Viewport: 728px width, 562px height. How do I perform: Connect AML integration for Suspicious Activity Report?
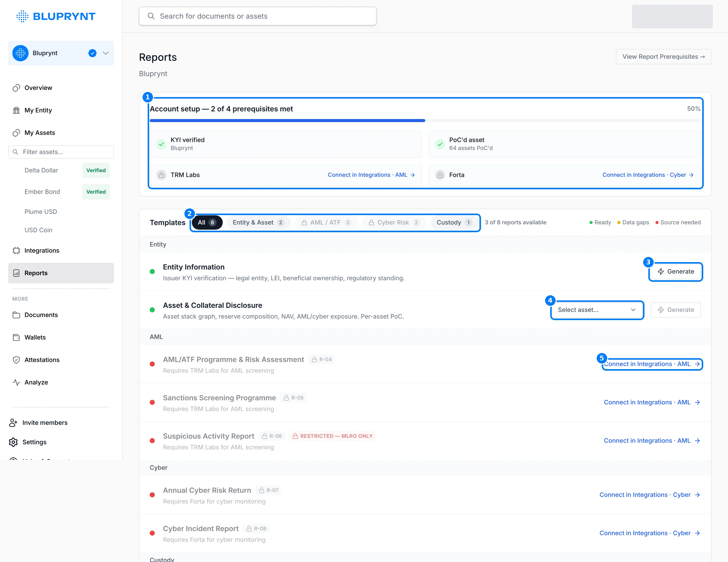[652, 441]
